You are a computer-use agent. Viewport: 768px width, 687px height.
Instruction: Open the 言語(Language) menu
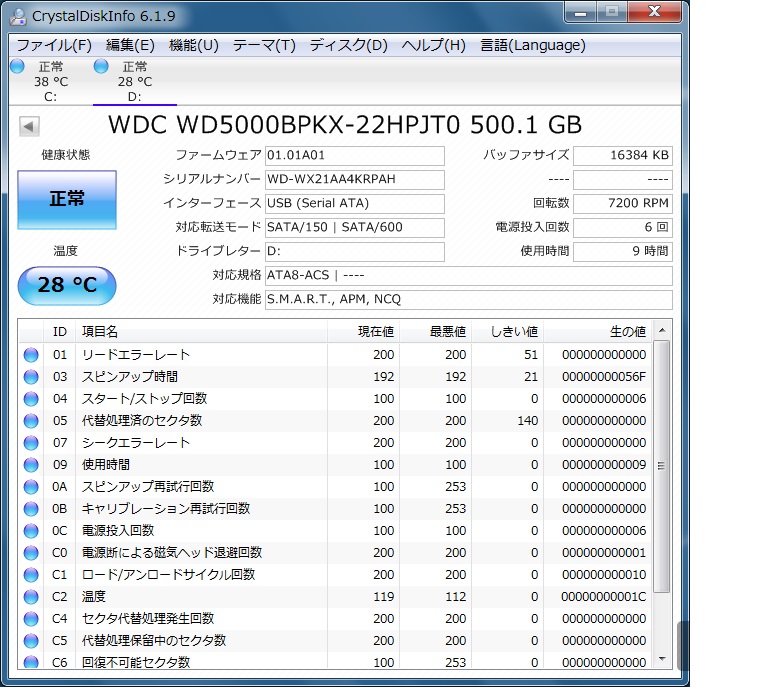(533, 45)
